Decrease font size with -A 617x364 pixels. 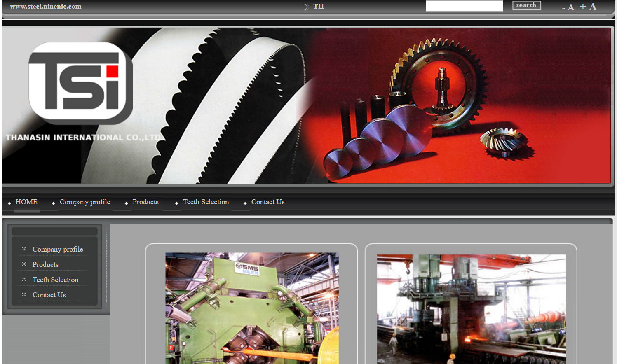pyautogui.click(x=568, y=7)
